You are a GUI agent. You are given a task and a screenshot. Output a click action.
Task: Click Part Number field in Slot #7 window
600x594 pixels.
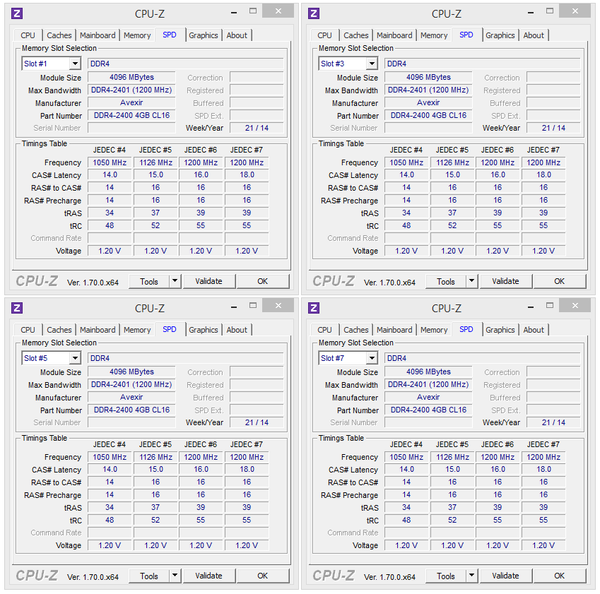(428, 410)
